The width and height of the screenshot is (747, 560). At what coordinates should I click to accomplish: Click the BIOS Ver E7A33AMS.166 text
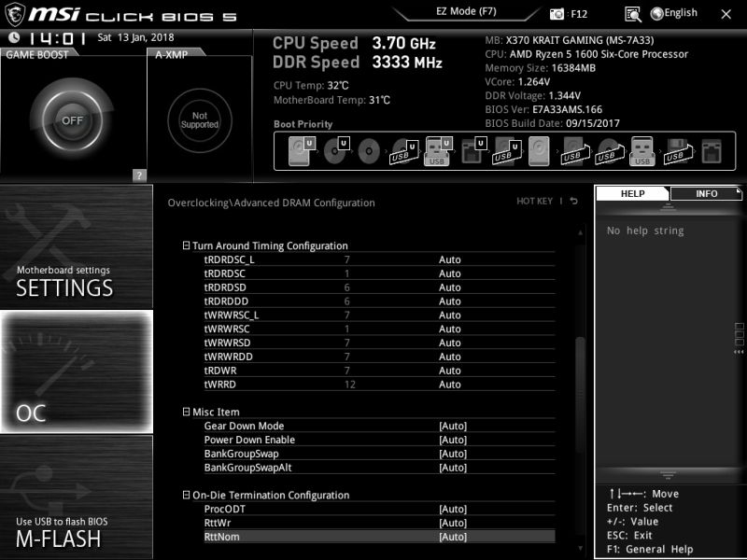[543, 109]
